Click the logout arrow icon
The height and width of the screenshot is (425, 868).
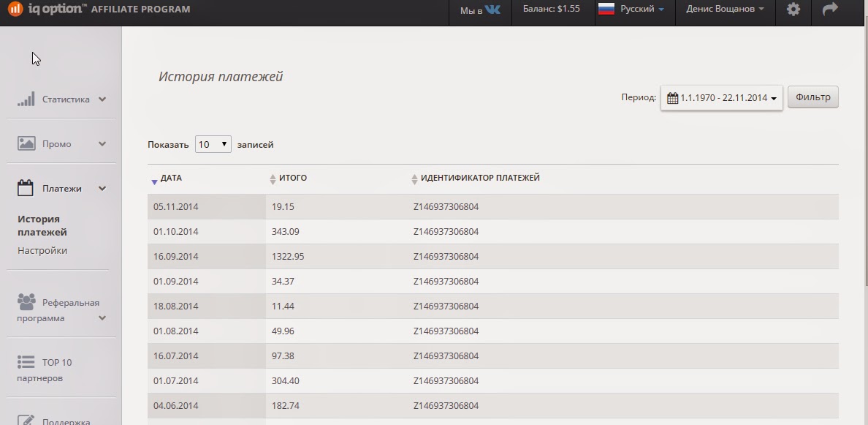[x=830, y=9]
